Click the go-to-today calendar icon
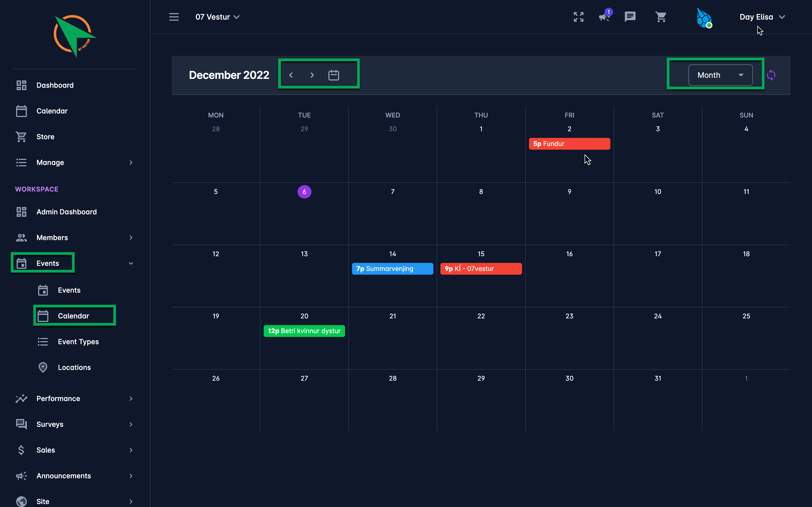The height and width of the screenshot is (507, 812). [334, 75]
